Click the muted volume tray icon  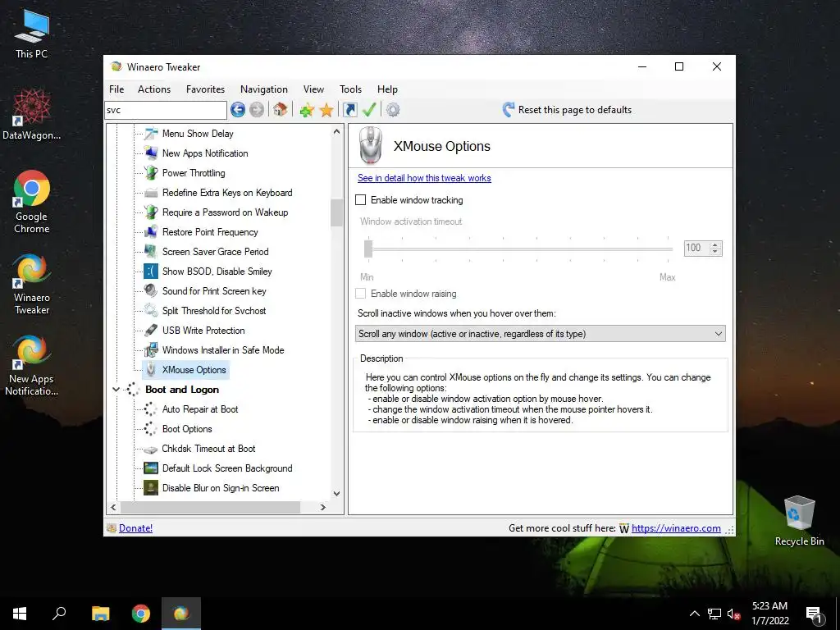[x=734, y=614]
